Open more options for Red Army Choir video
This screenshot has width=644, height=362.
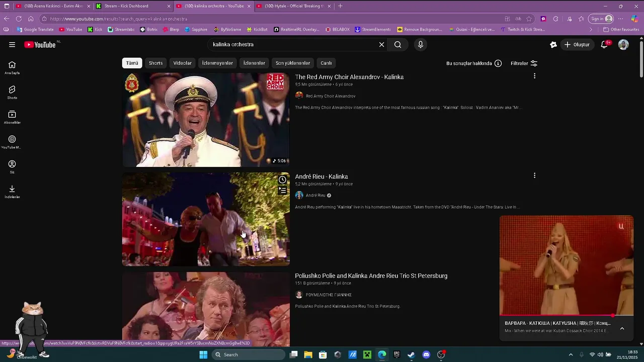[534, 76]
